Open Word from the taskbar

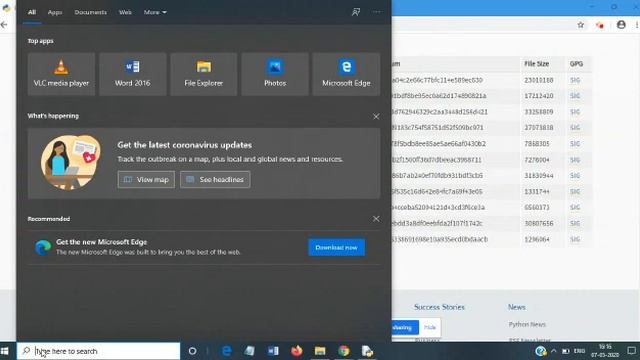point(273,351)
